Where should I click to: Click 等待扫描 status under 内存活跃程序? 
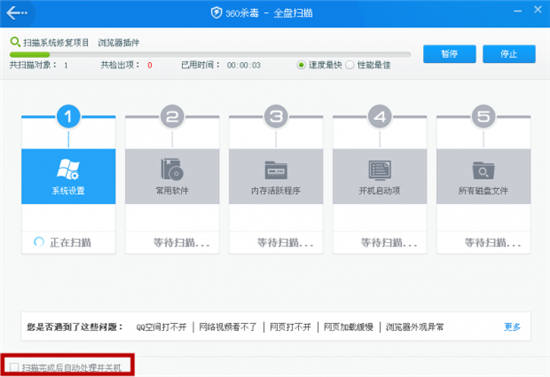286,242
